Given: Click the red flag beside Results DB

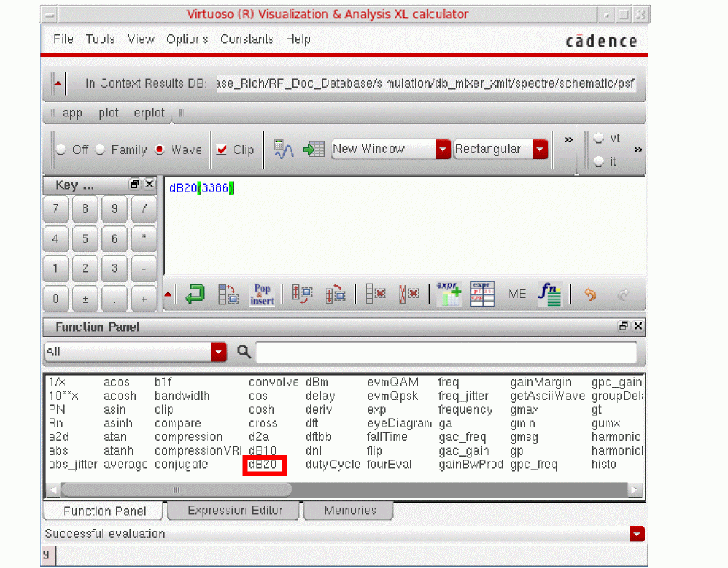Looking at the screenshot, I should (x=58, y=83).
